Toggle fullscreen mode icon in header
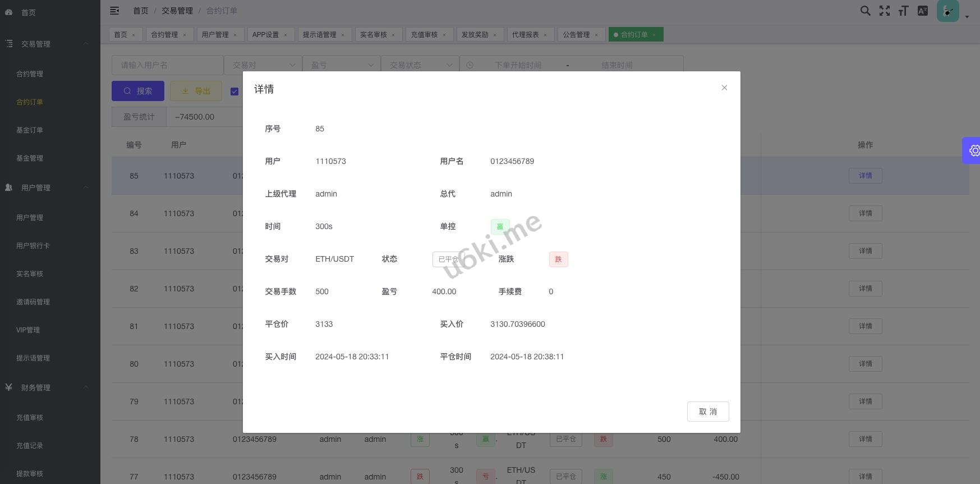 coord(885,11)
